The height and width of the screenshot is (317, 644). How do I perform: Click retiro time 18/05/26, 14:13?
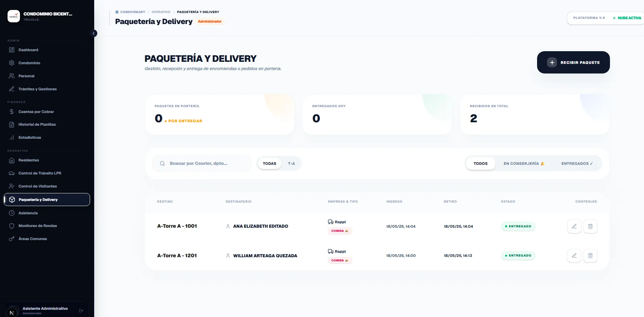pyautogui.click(x=458, y=256)
